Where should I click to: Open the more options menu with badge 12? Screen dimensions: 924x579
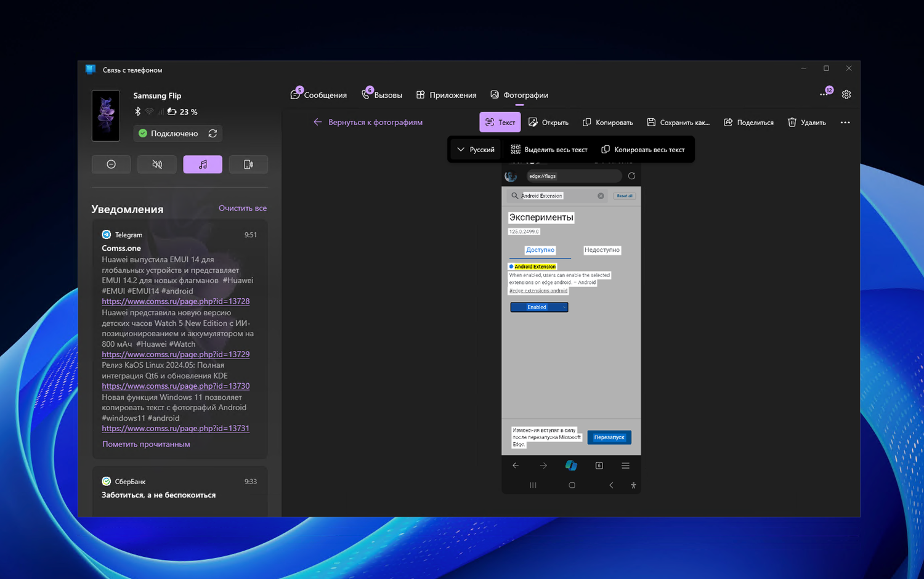tap(824, 94)
